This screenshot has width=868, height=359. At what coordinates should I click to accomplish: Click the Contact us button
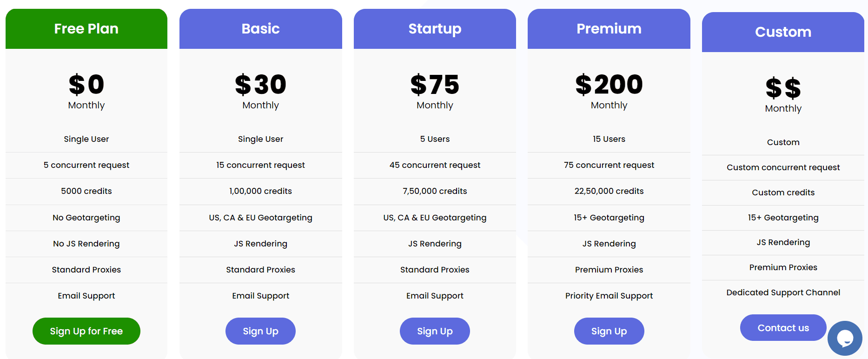pyautogui.click(x=783, y=327)
